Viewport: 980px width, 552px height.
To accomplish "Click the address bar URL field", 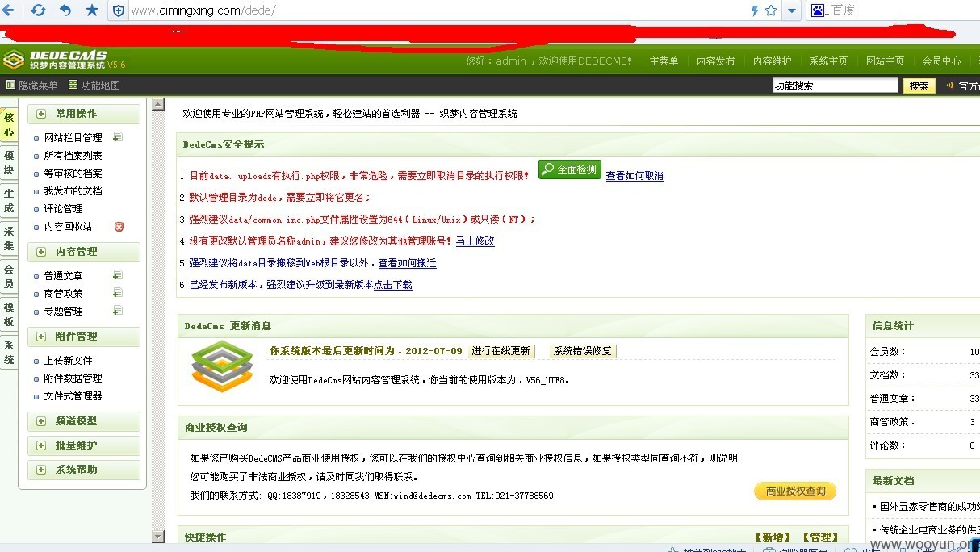I will coord(436,10).
